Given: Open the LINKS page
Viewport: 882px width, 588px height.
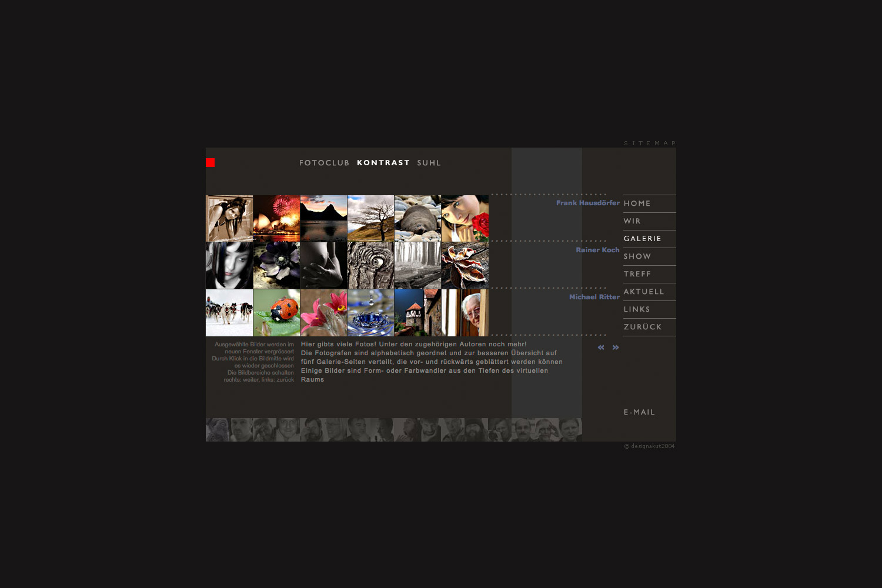Looking at the screenshot, I should [x=637, y=309].
